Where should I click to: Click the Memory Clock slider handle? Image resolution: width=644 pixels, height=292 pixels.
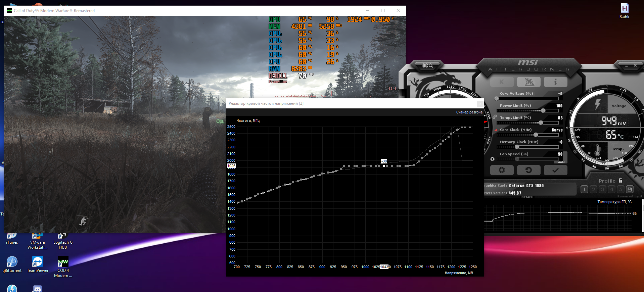pos(517,147)
